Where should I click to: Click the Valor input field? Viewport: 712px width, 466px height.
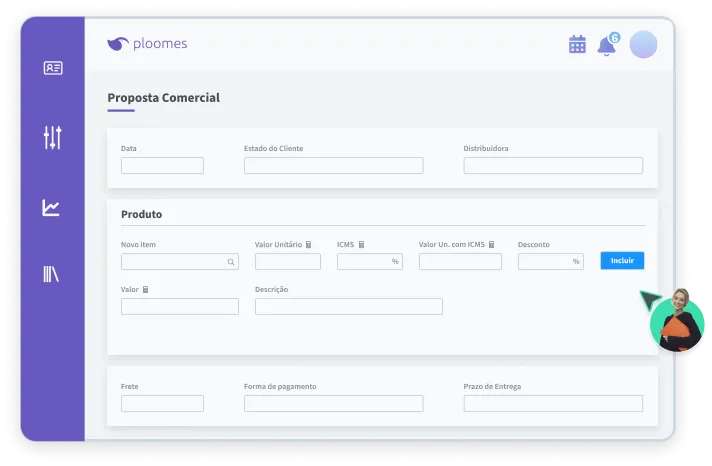(180, 307)
